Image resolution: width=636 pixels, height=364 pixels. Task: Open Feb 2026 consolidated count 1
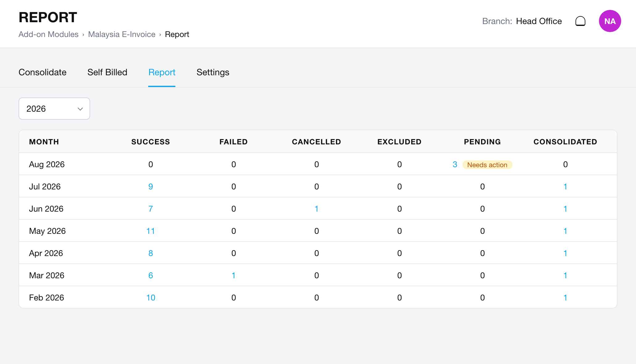[x=565, y=298]
